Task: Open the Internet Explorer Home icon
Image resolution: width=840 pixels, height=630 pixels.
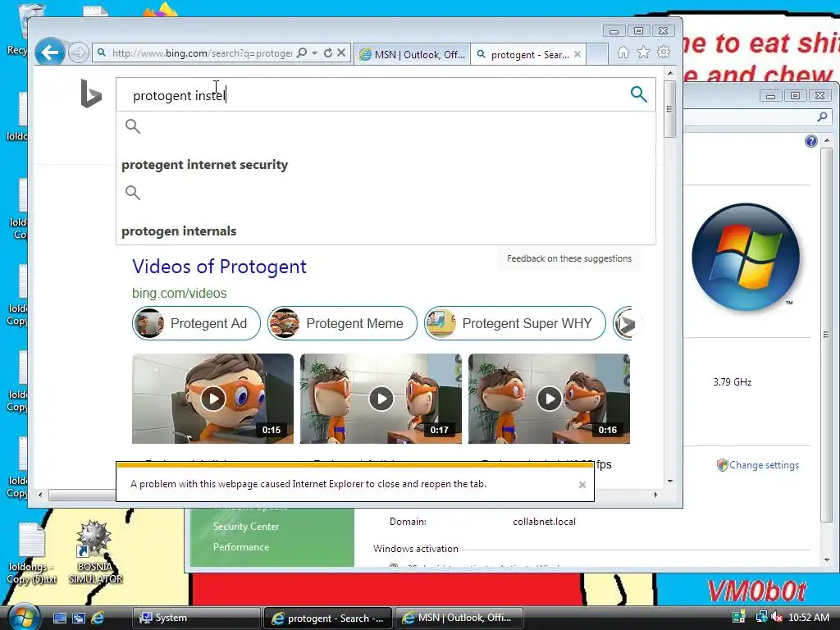Action: point(623,52)
